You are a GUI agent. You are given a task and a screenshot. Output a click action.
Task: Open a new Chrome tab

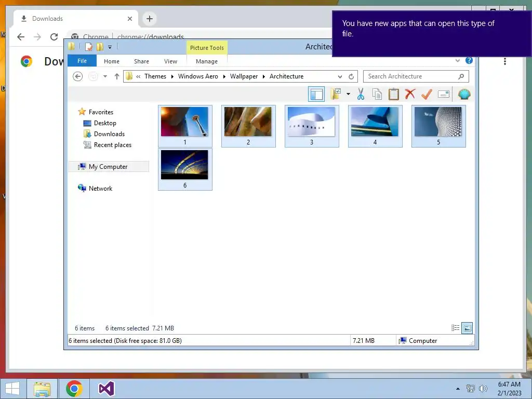click(150, 19)
